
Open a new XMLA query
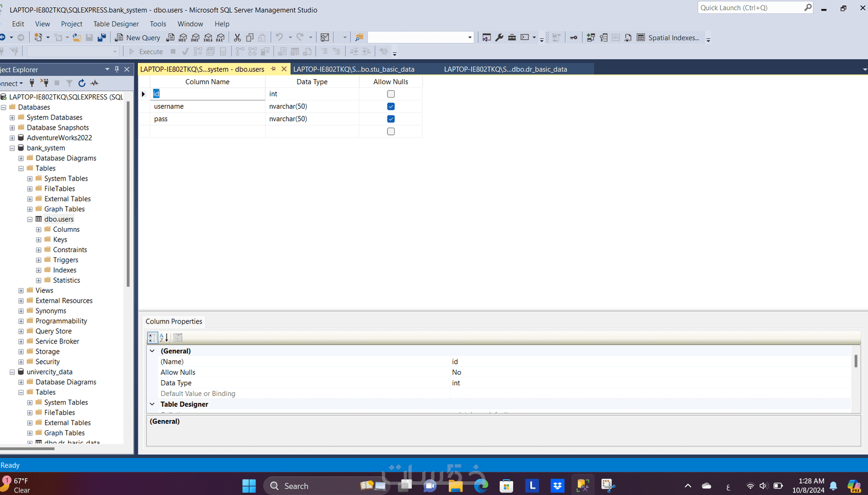click(208, 38)
